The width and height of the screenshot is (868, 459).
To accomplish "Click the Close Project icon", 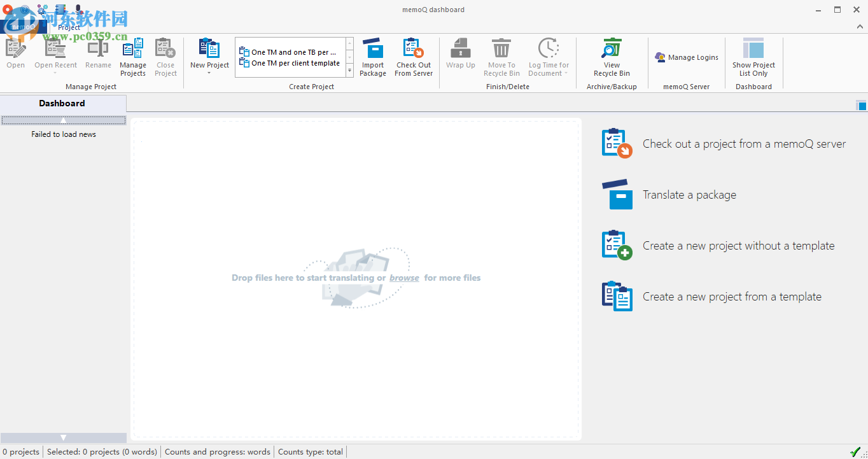I will pyautogui.click(x=165, y=57).
